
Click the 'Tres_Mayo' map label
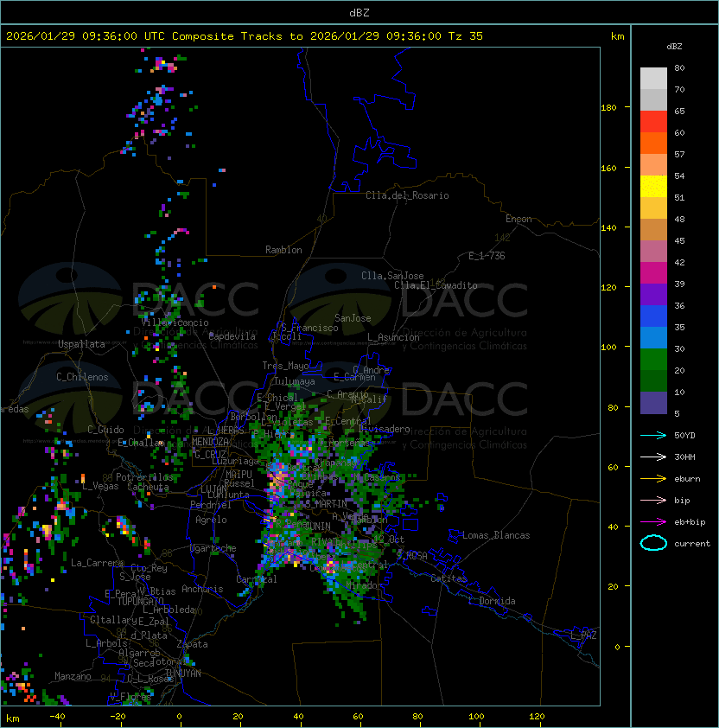(285, 366)
